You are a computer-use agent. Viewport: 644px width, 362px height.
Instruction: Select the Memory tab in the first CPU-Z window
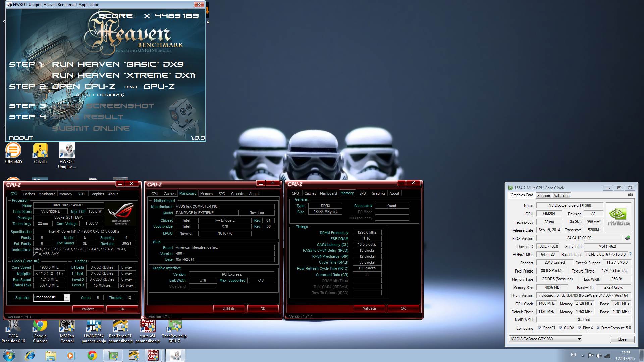66,194
